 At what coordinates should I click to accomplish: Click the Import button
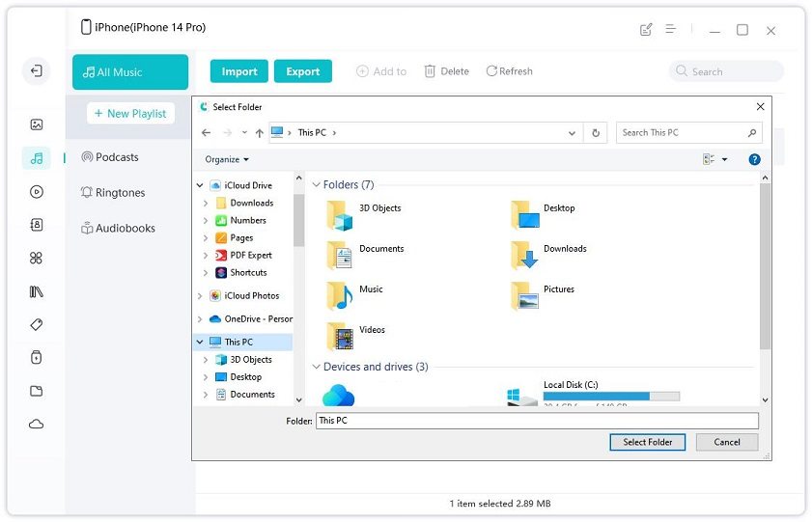point(239,71)
